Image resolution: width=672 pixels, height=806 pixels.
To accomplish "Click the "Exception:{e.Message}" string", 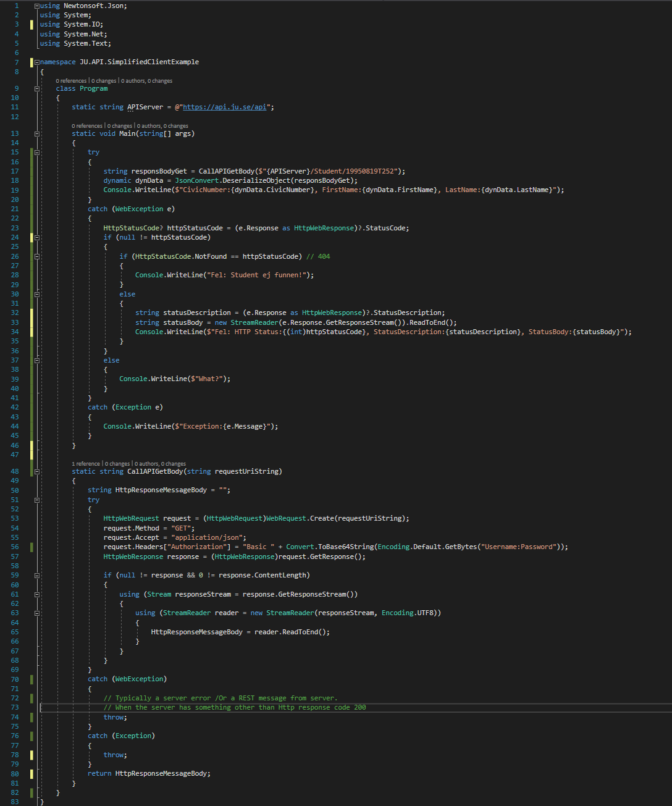I will tap(224, 426).
